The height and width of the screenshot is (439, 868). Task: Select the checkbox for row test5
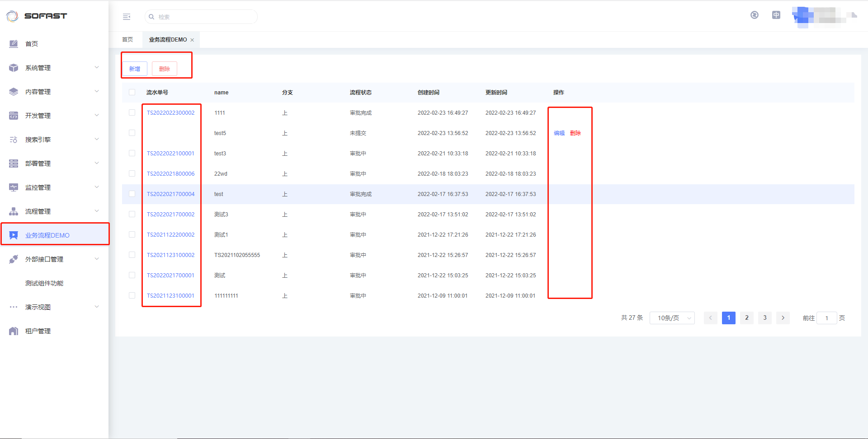[132, 133]
